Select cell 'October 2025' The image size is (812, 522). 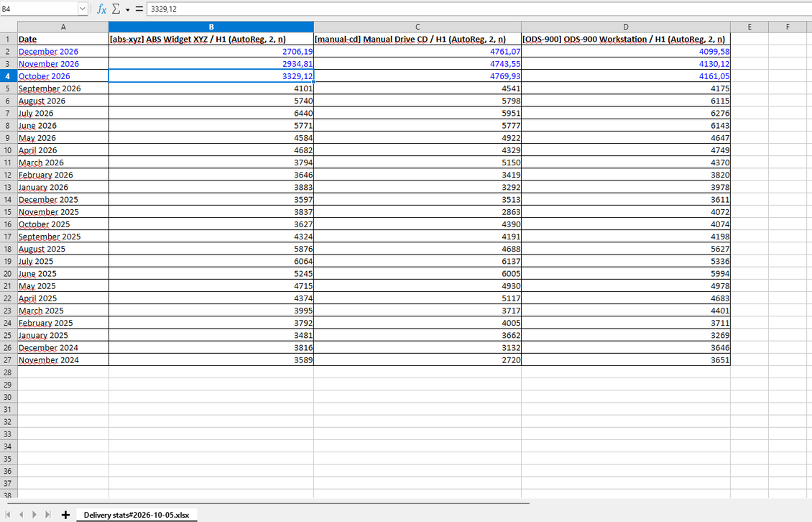coord(63,224)
